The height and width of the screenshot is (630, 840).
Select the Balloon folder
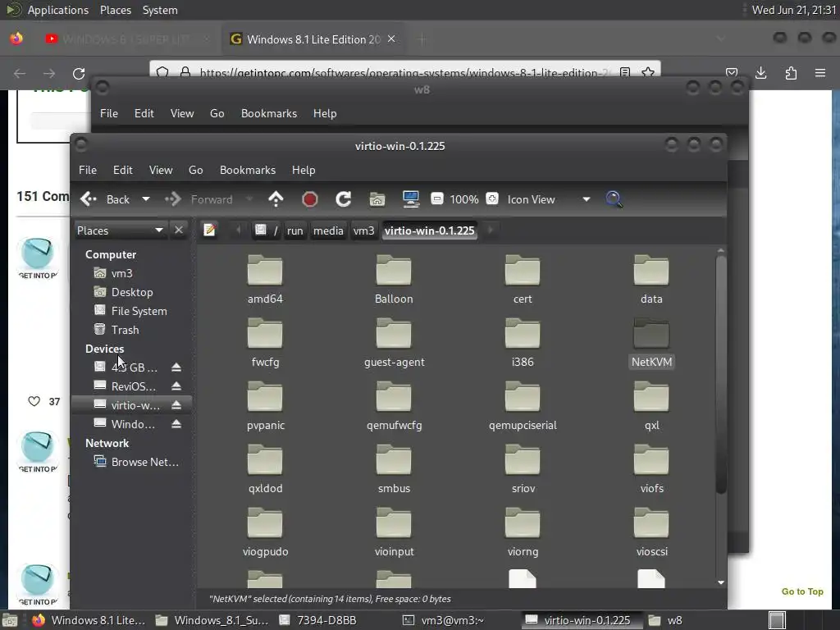pos(394,279)
